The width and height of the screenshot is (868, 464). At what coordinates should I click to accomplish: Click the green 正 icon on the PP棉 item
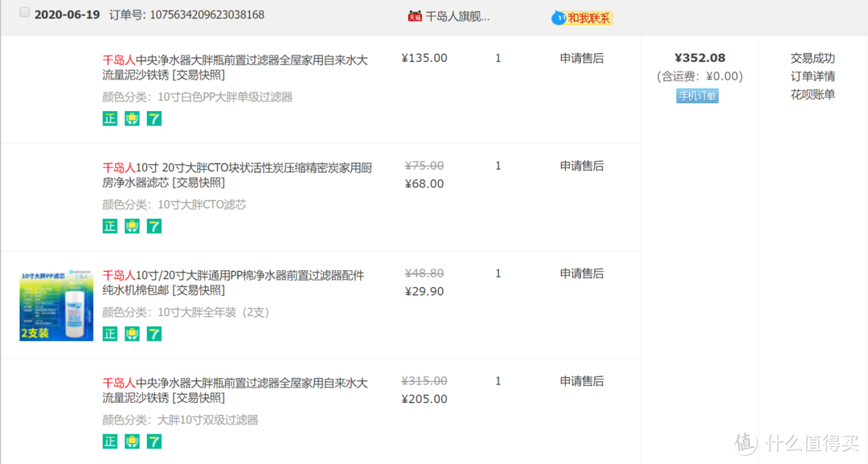coord(110,334)
